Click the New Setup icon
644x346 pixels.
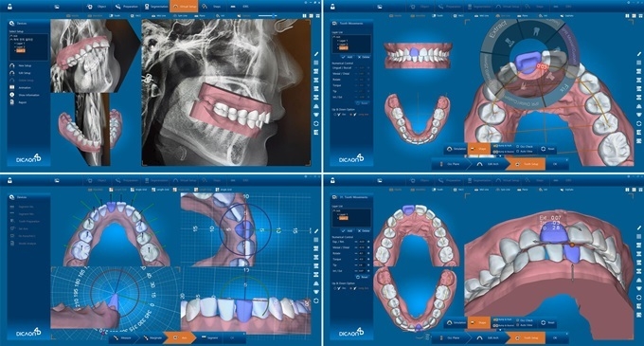[x=12, y=65]
